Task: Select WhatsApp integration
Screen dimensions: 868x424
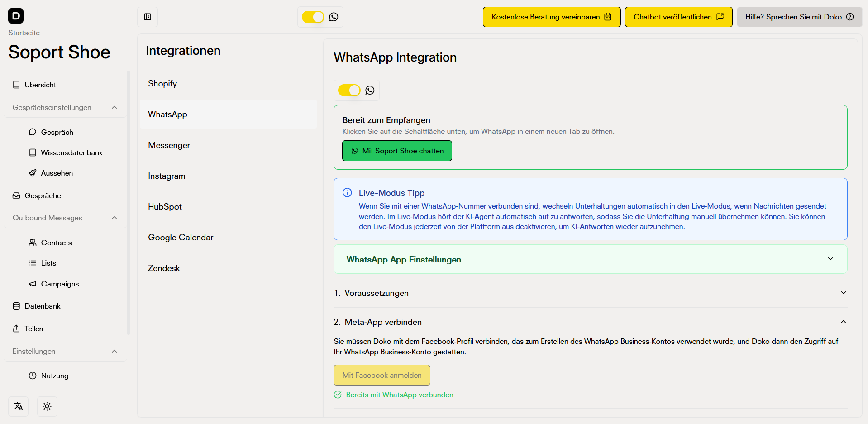Action: click(x=228, y=114)
